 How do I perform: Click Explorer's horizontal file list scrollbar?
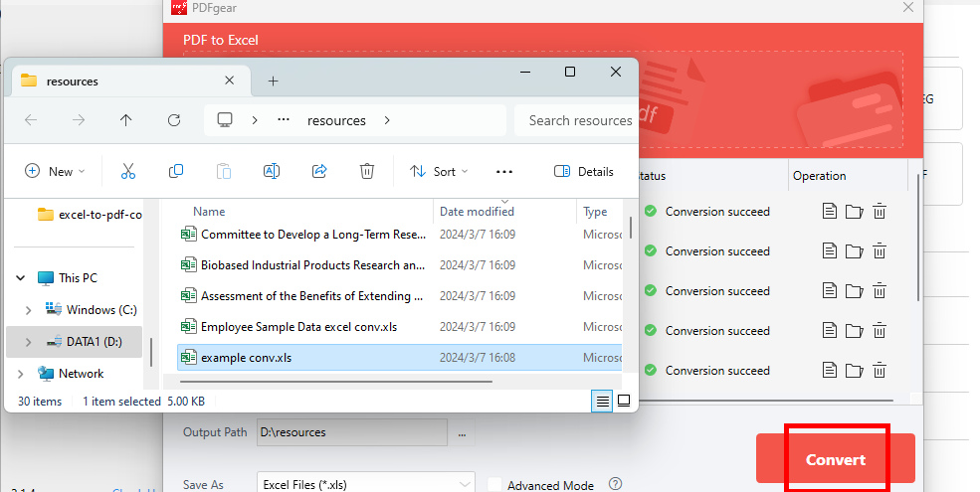(335, 381)
